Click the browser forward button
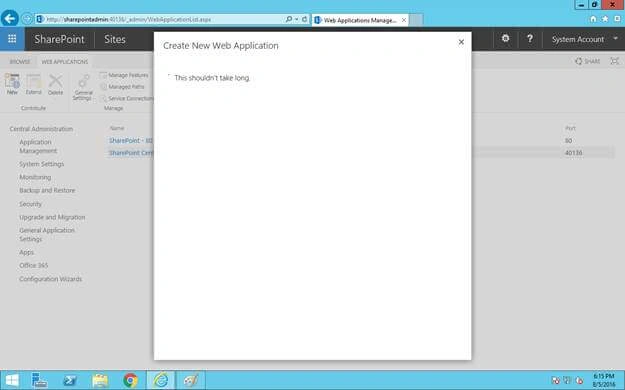The image size is (625, 390). tap(27, 19)
